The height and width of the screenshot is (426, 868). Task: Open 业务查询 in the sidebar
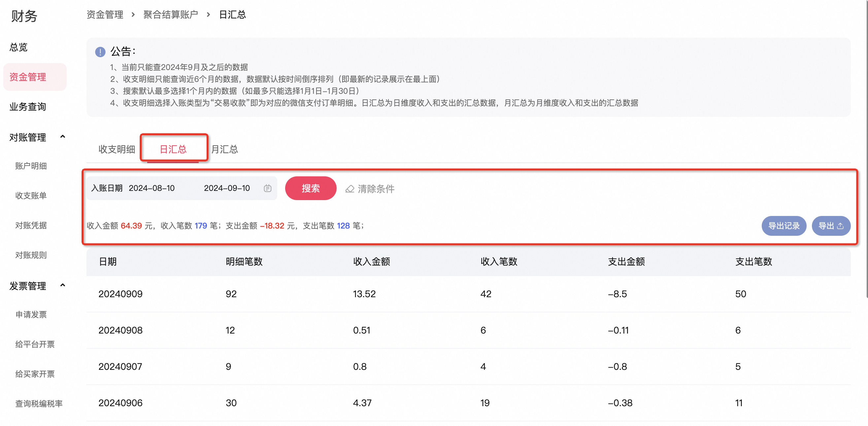pos(28,106)
